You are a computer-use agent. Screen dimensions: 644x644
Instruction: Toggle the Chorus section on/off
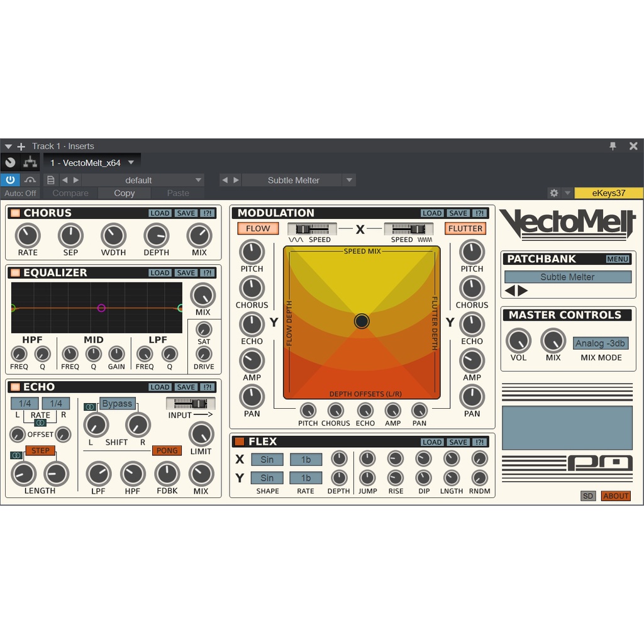(x=15, y=213)
